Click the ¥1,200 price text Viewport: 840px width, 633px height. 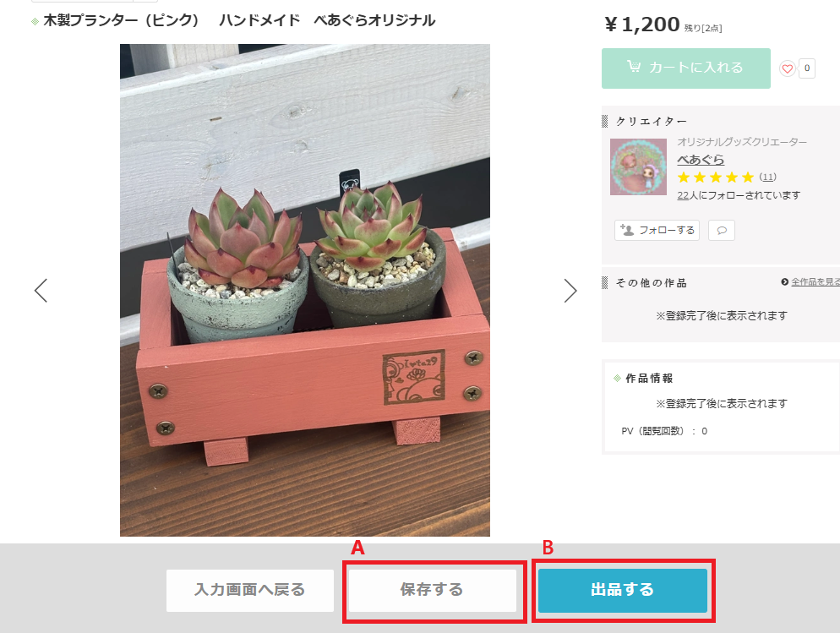(x=642, y=25)
